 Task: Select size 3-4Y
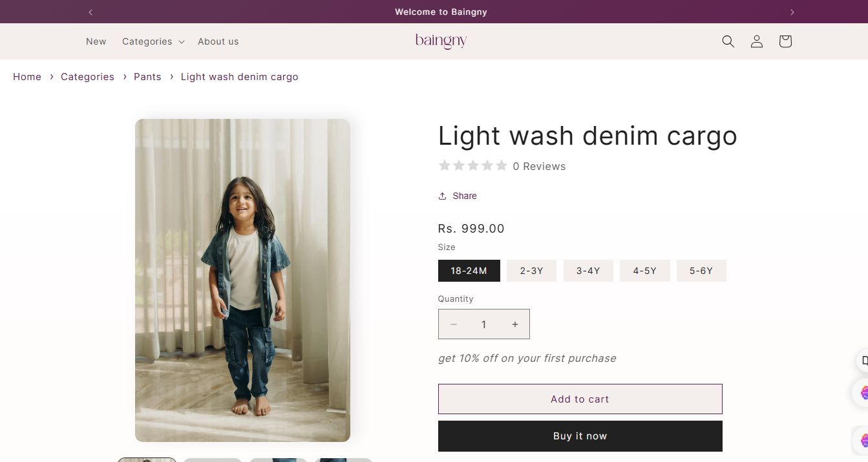(x=588, y=271)
